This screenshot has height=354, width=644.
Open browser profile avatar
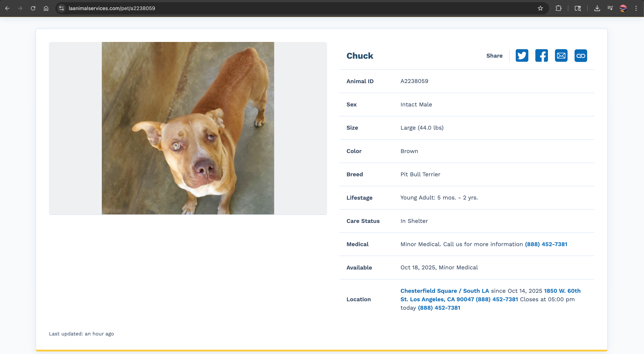tap(623, 8)
